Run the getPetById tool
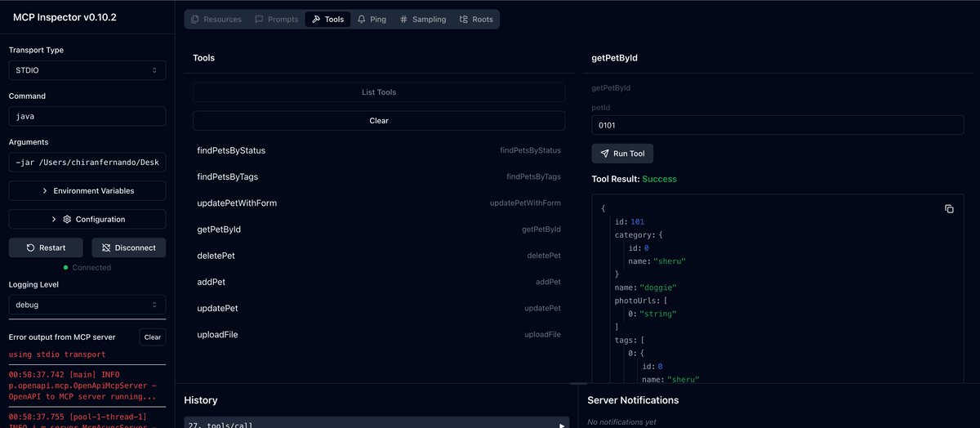Image resolution: width=980 pixels, height=428 pixels. click(x=622, y=154)
